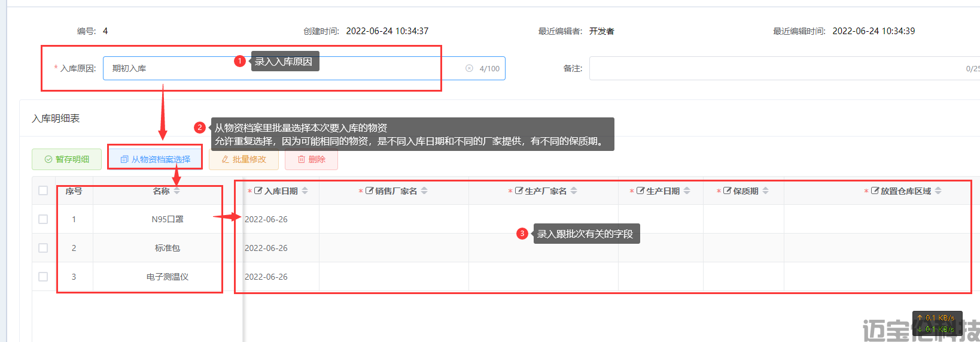Image resolution: width=980 pixels, height=342 pixels.
Task: Click the clear icon in 入库原因 field
Action: click(x=469, y=68)
